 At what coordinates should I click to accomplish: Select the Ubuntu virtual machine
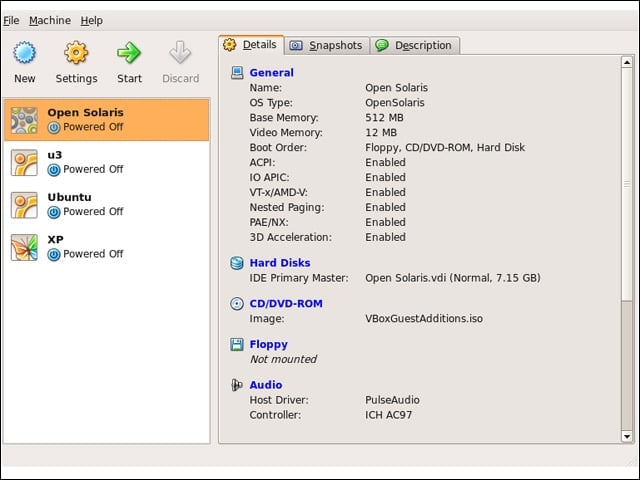coord(107,205)
